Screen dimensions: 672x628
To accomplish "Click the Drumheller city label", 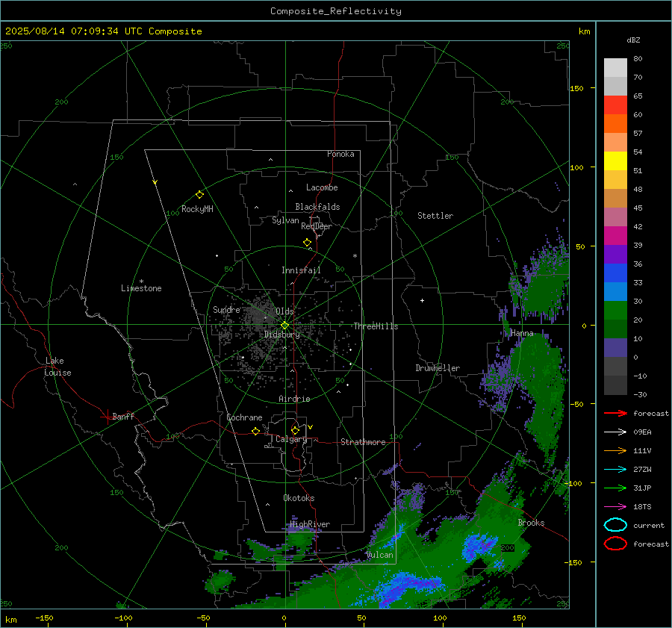I will (438, 368).
